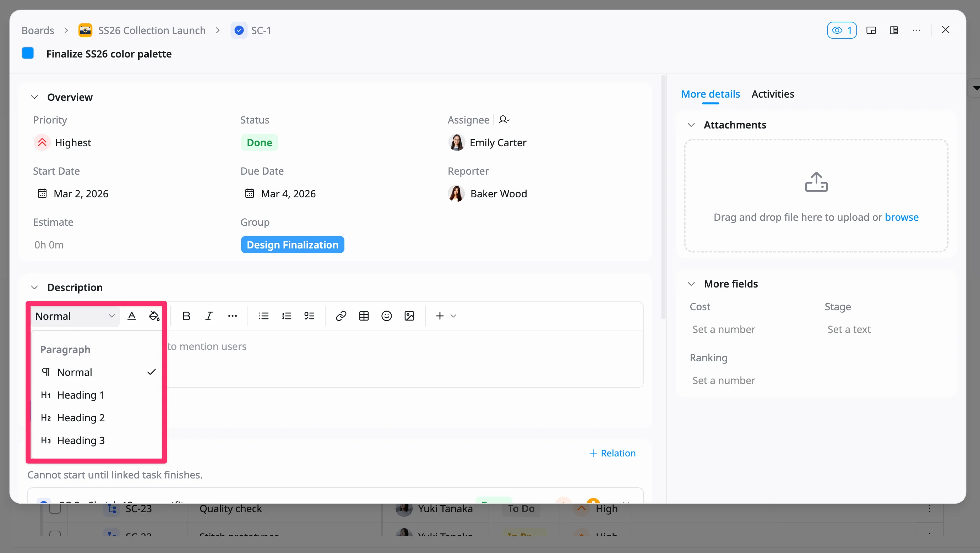This screenshot has height=553, width=980.
Task: Click the blue task color square
Action: coord(28,53)
